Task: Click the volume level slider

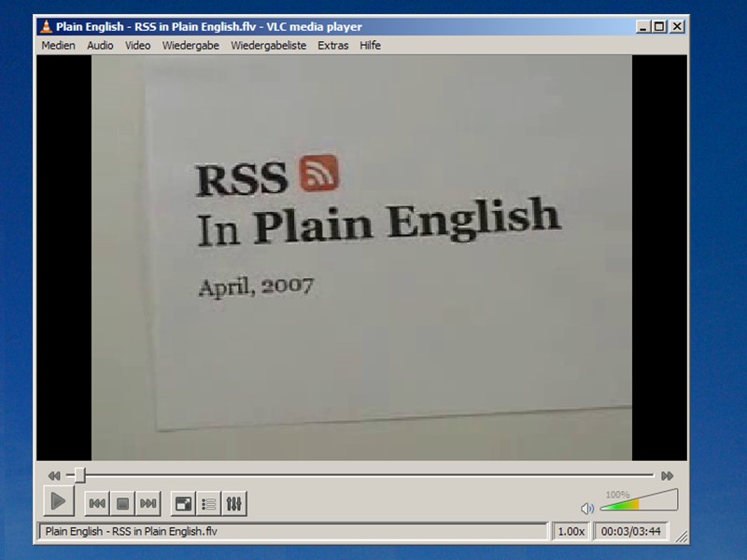Action: [x=637, y=504]
